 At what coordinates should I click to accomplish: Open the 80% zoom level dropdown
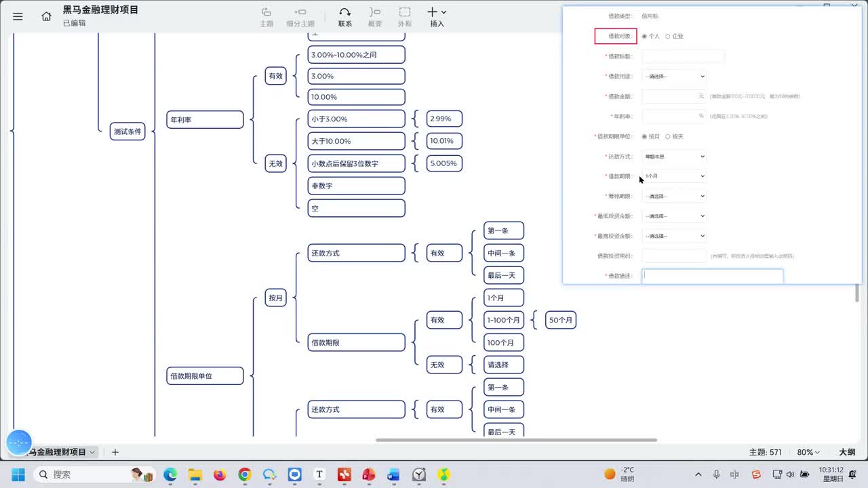point(808,452)
